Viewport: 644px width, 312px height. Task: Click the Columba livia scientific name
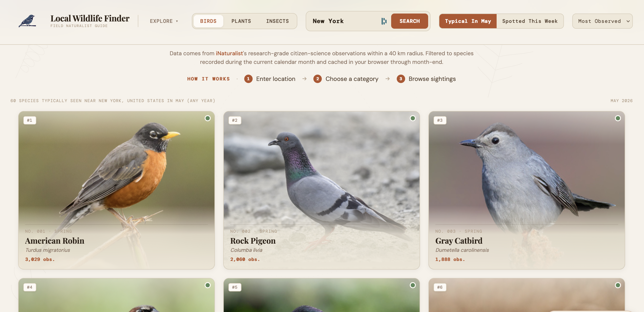pyautogui.click(x=246, y=250)
